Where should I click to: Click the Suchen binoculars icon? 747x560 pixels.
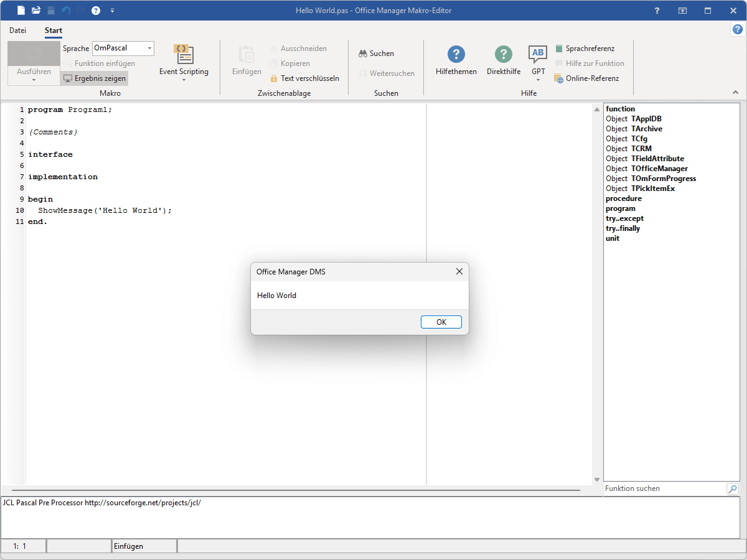click(x=363, y=54)
